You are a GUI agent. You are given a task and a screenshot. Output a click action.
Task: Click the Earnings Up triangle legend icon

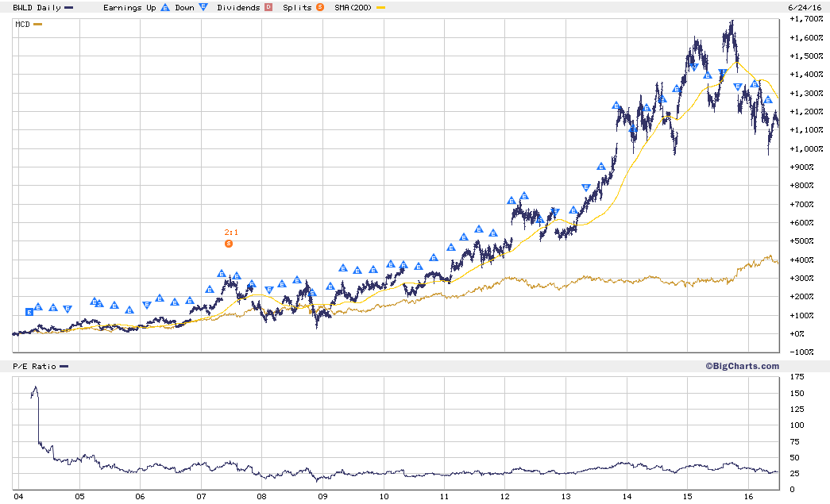pos(165,7)
